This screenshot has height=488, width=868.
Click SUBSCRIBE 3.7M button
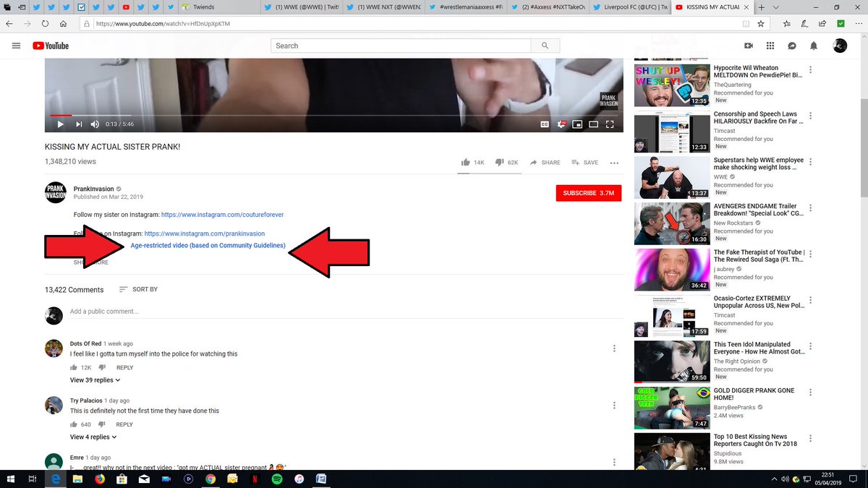(588, 193)
